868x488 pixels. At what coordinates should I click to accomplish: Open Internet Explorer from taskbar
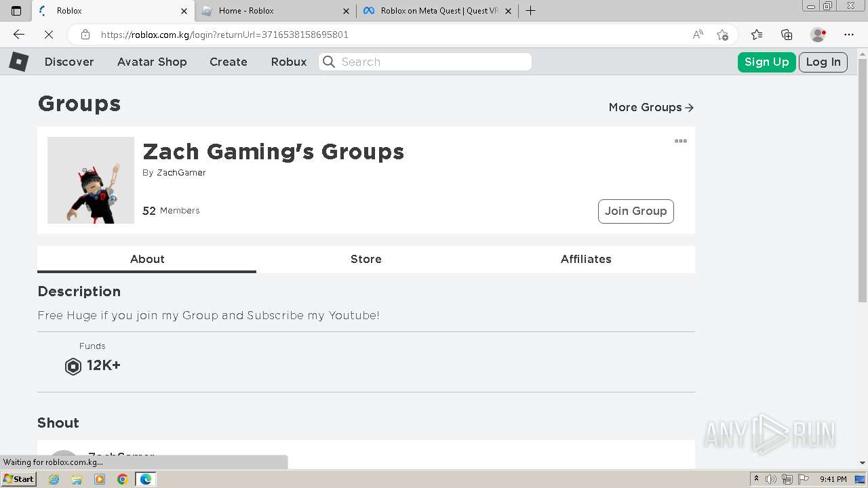pos(54,479)
